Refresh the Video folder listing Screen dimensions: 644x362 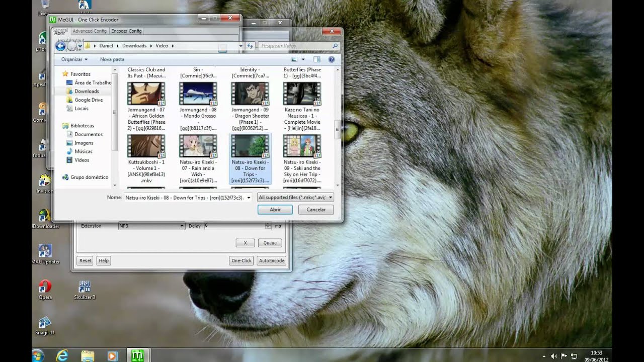click(250, 46)
